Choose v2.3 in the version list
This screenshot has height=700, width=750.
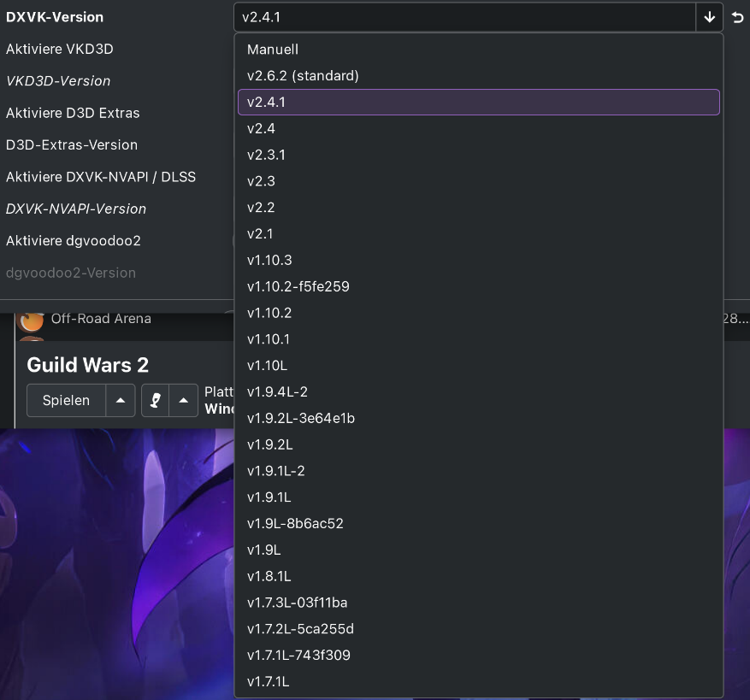click(x=478, y=180)
